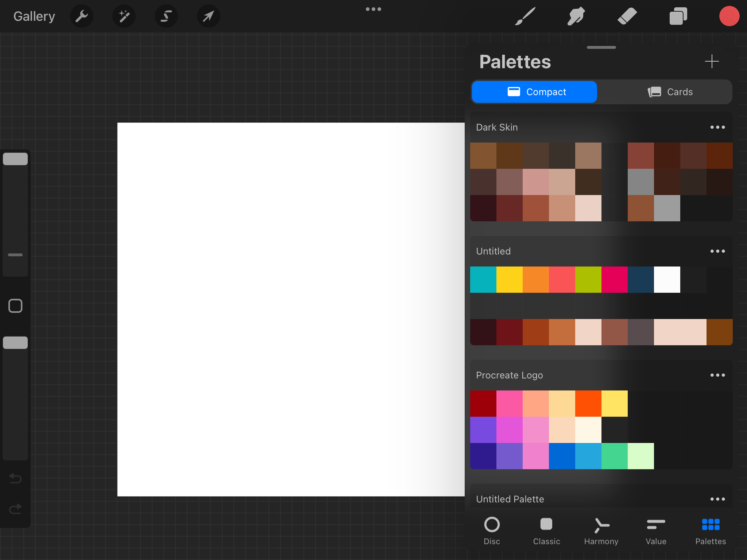Image resolution: width=747 pixels, height=560 pixels.
Task: Tap the undo arrow on sidebar
Action: pyautogui.click(x=15, y=478)
